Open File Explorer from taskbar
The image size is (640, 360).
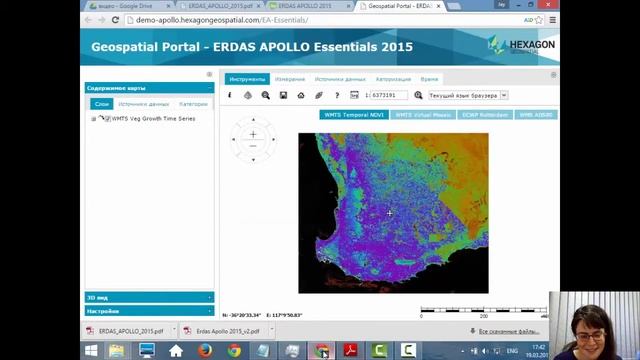[117, 351]
